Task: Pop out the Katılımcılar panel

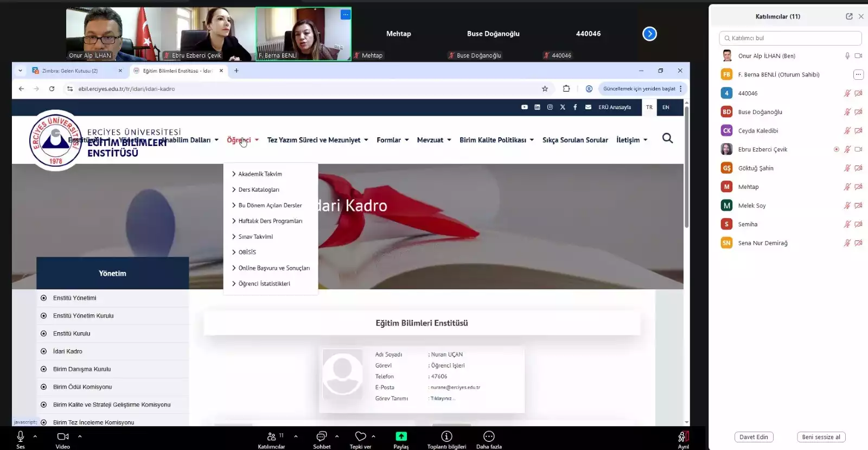Action: click(849, 16)
